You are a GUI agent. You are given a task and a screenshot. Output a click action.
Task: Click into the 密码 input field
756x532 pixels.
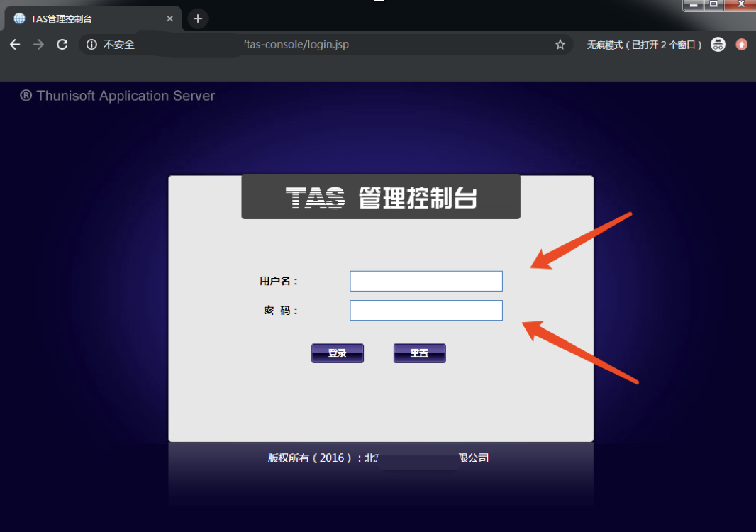[x=426, y=311]
